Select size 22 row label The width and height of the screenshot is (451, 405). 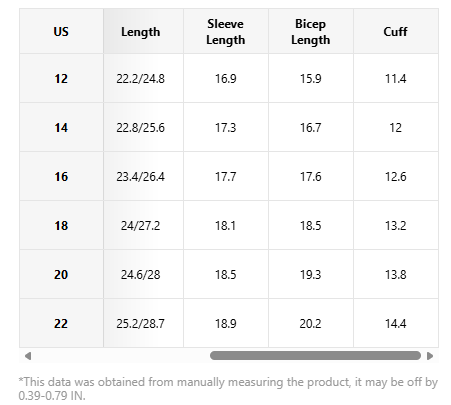(x=61, y=323)
